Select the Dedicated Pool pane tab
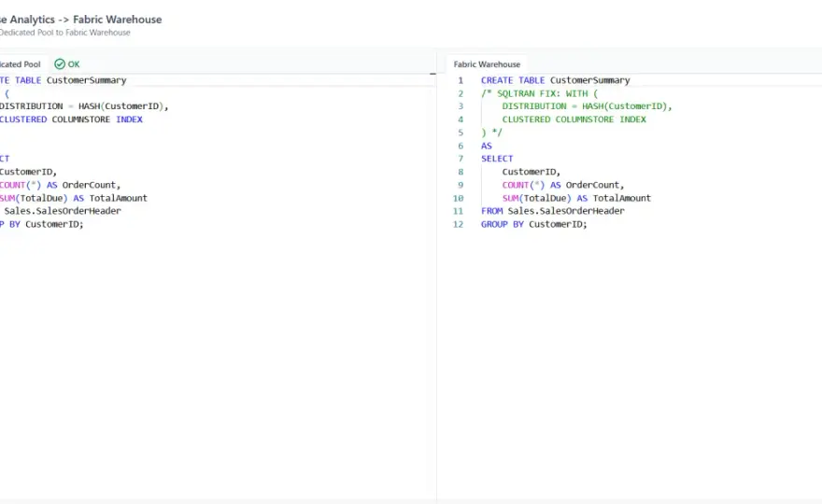Image resolution: width=822 pixels, height=504 pixels. [x=21, y=63]
